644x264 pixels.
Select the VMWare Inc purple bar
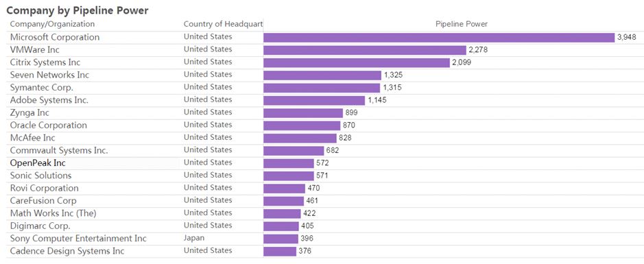click(x=365, y=50)
